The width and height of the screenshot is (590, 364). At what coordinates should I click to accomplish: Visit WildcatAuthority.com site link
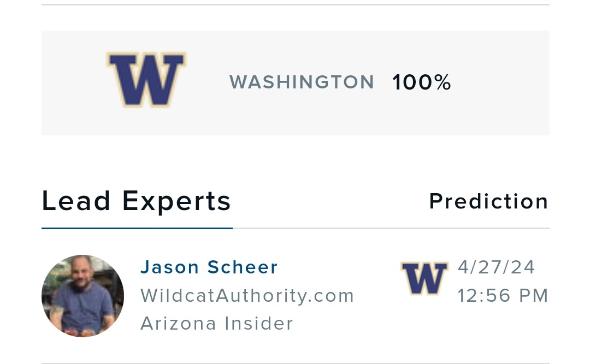247,295
